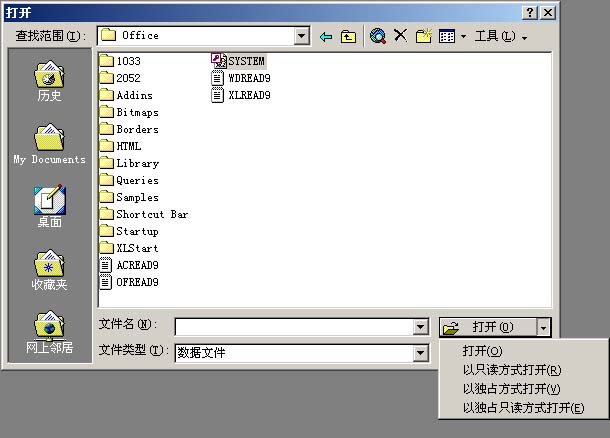This screenshot has height=438, width=610.
Task: Open the 收藏夹 favorites shortcut
Action: coord(49,270)
